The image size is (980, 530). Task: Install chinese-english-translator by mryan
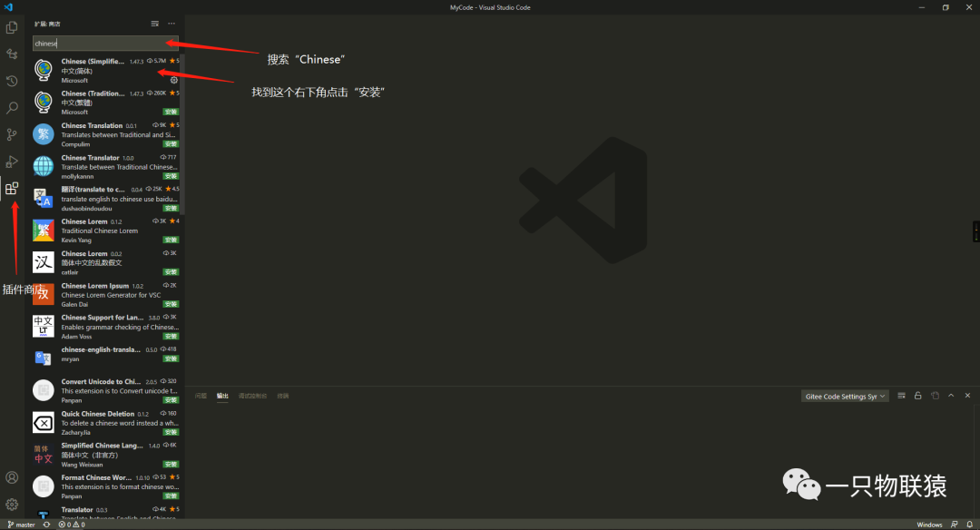click(x=171, y=358)
